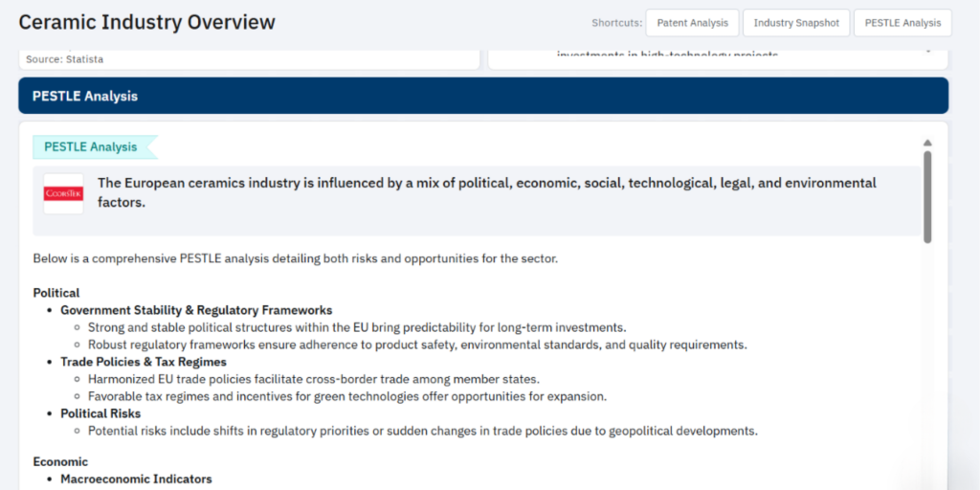
Task: Open the Patent Analysis shortcut
Action: 691,23
